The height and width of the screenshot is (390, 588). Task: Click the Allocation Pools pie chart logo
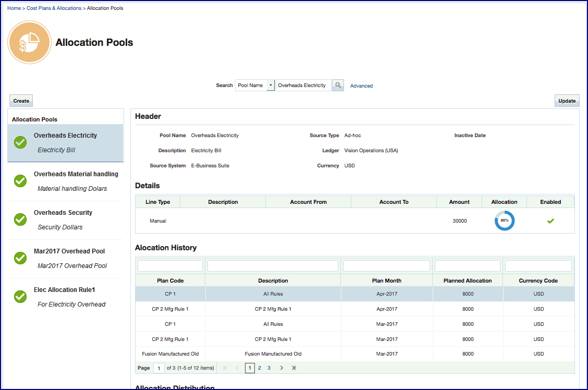[x=30, y=42]
